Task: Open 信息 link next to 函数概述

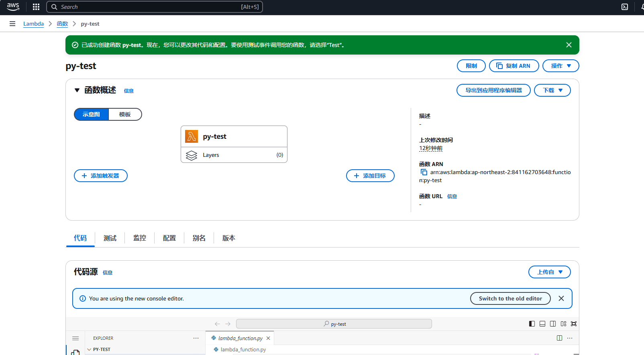Action: 129,91
